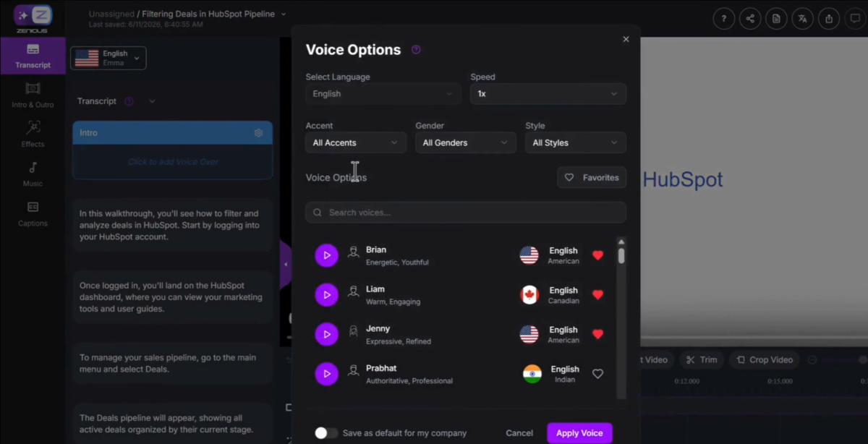
Task: Open the All Genders dropdown
Action: coord(466,142)
